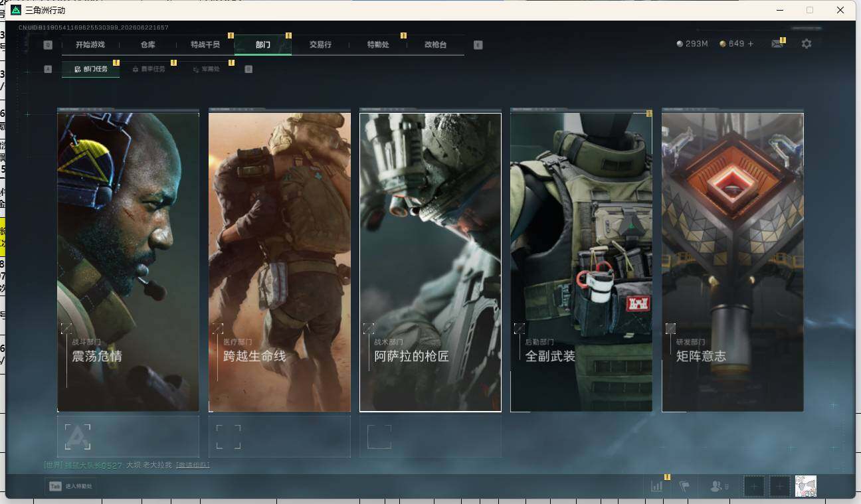Click the A key previous sub-tab icon

tap(48, 69)
